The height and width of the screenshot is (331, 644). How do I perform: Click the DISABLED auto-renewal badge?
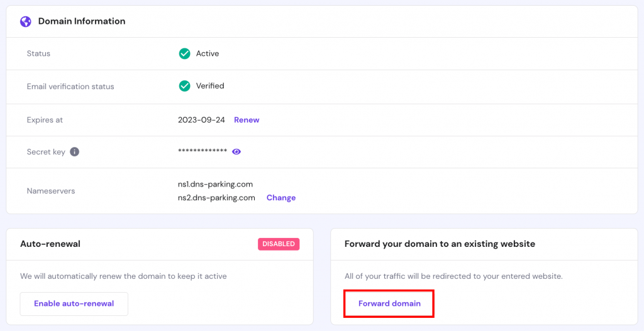click(279, 244)
